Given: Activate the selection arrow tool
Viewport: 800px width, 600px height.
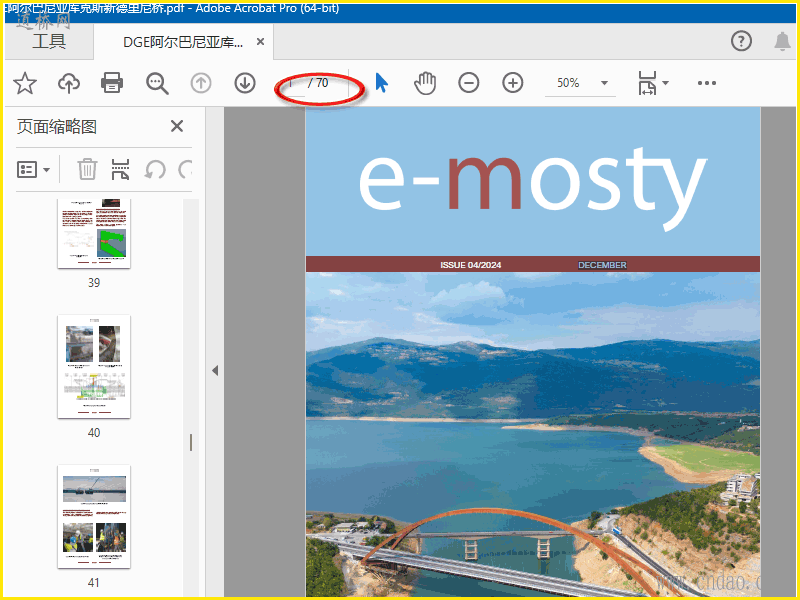Looking at the screenshot, I should point(381,83).
